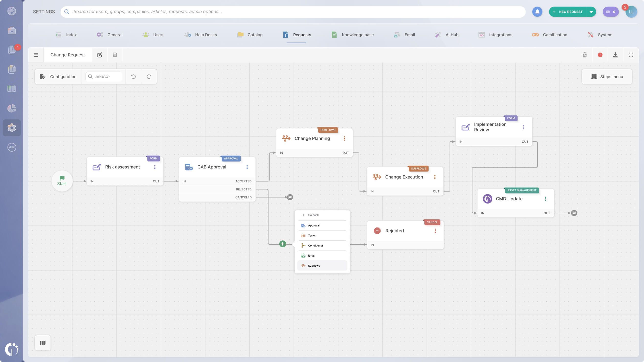Toggle the hamburger sidebar menu
Screen dimensions: 644x362
point(36,55)
